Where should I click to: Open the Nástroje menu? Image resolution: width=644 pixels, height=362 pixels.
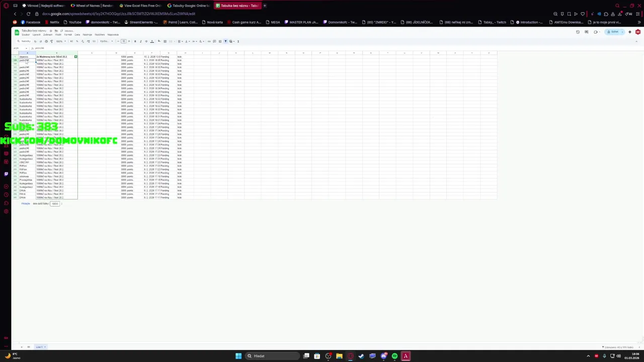87,35
